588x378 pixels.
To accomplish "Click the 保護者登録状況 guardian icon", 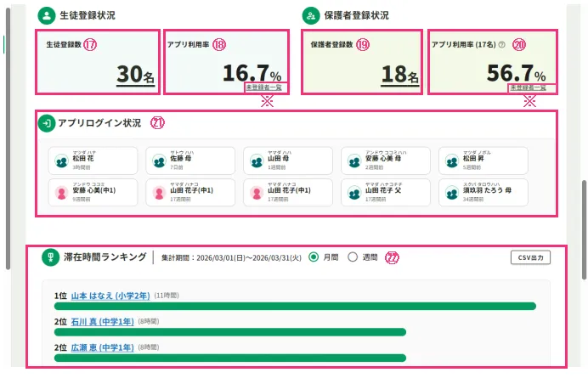I will 311,15.
